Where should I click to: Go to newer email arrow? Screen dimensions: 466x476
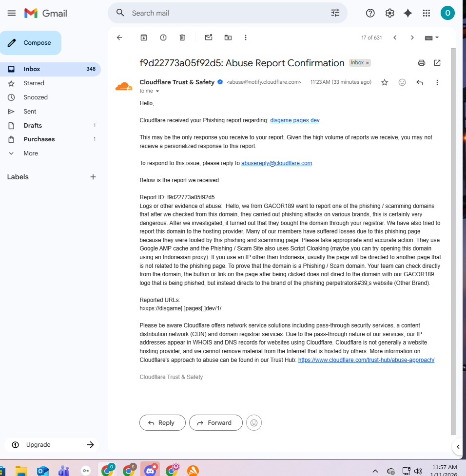click(395, 38)
